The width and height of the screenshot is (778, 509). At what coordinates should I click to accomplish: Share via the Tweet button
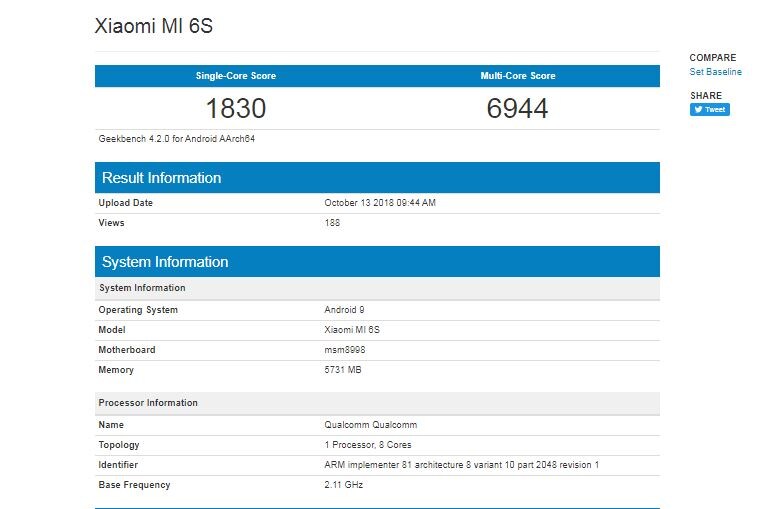tap(710, 110)
